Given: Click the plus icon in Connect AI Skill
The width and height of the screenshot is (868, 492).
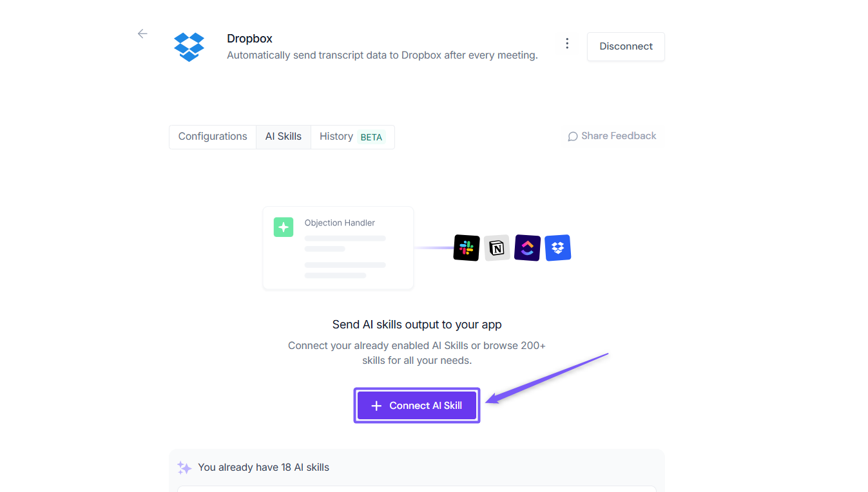Looking at the screenshot, I should click(377, 406).
